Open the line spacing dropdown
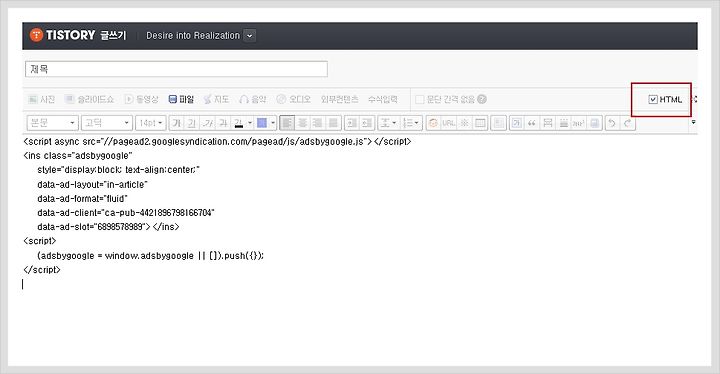 [x=388, y=123]
